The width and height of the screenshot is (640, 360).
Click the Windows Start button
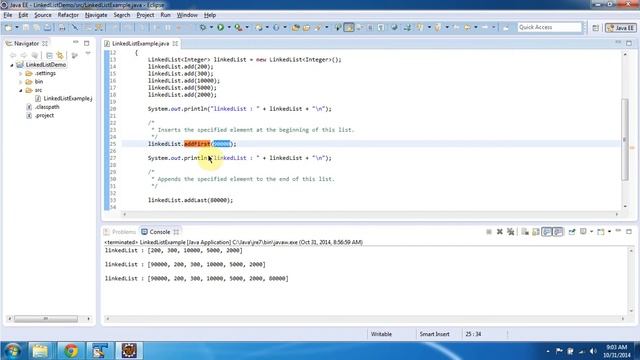click(x=13, y=351)
